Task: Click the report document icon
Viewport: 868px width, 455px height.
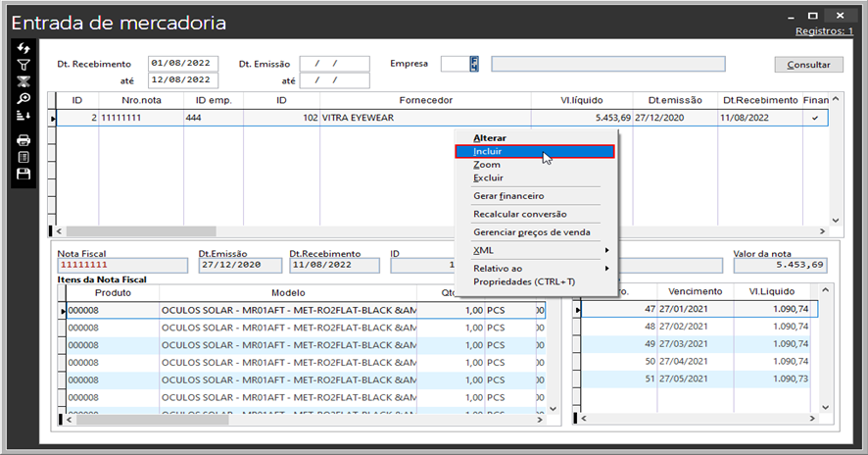Action: [24, 157]
